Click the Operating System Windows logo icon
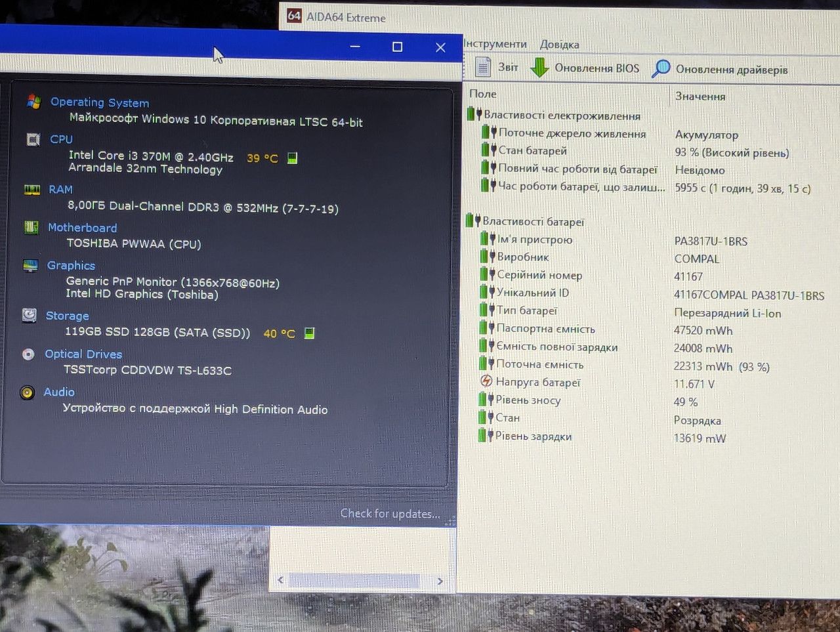This screenshot has width=840, height=632. (33, 102)
